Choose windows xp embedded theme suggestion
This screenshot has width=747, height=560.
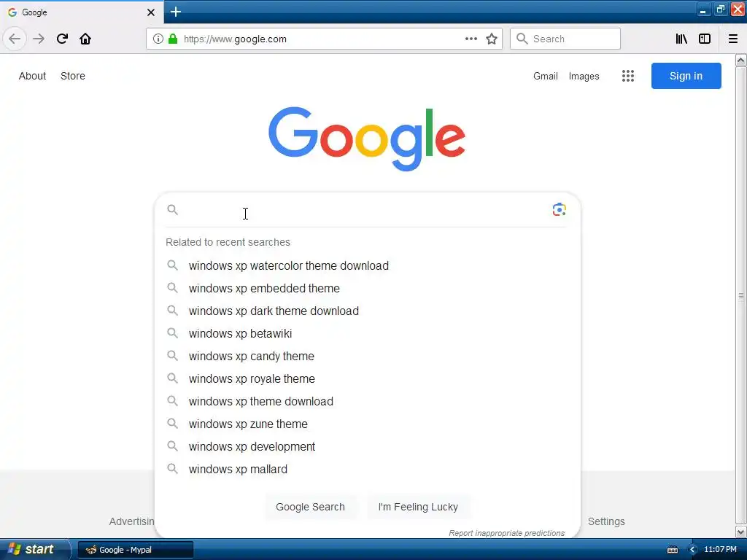368,288
